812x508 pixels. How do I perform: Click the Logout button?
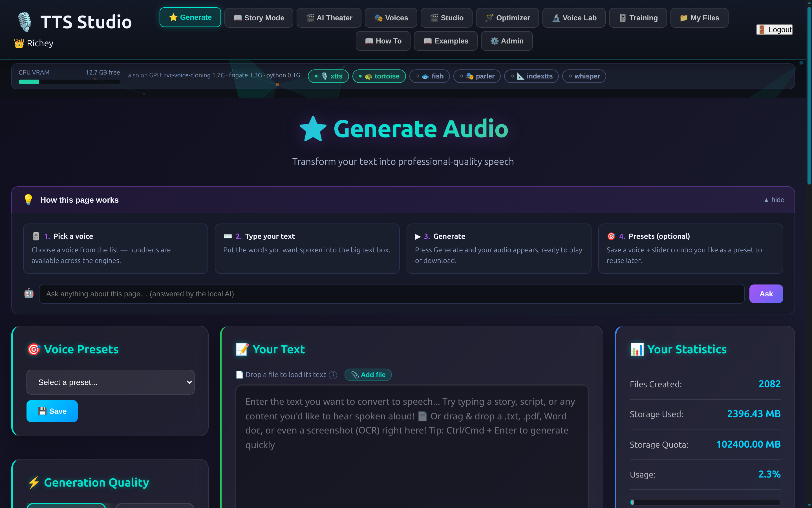click(x=775, y=30)
